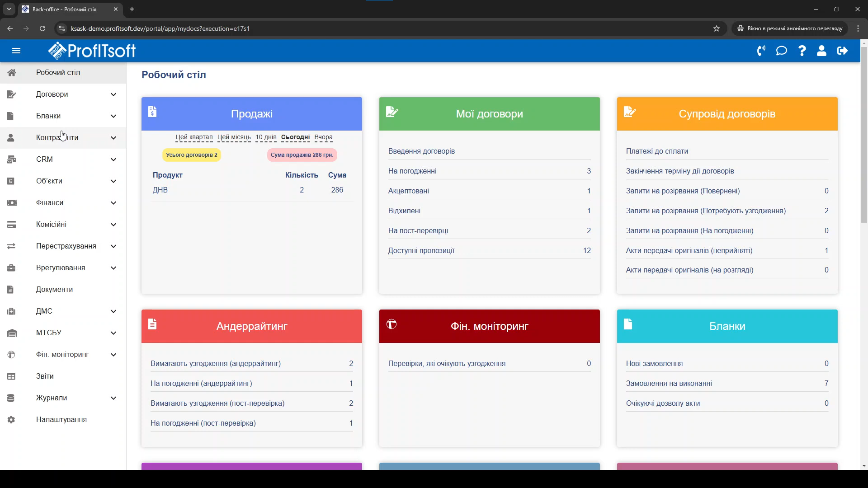
Task: Open Документи in the sidebar
Action: (x=54, y=290)
